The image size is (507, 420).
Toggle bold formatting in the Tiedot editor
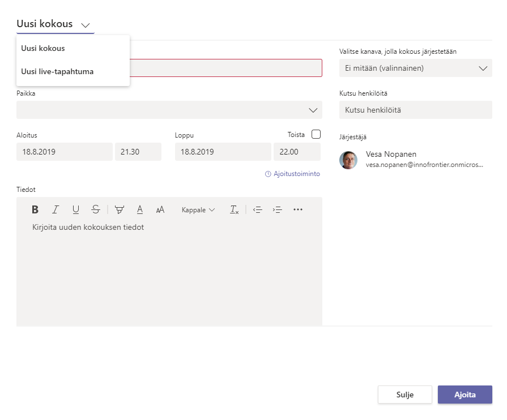pyautogui.click(x=35, y=209)
